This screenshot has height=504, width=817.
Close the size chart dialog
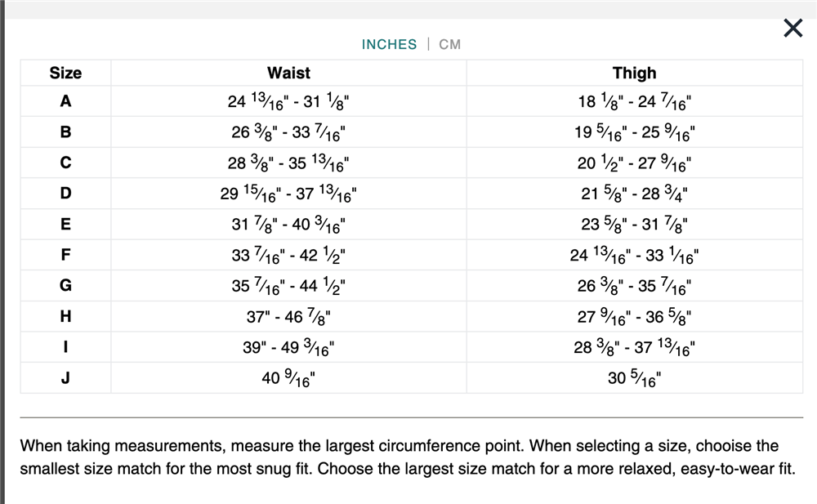tap(792, 29)
